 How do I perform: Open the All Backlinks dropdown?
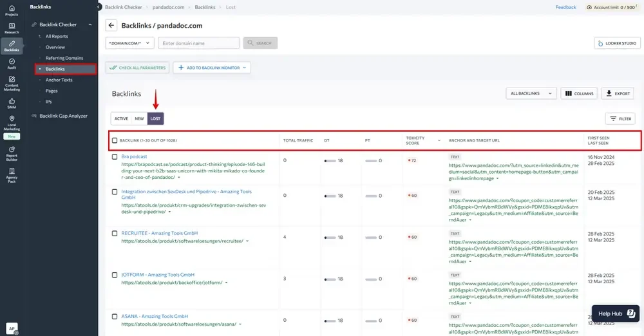(x=531, y=93)
